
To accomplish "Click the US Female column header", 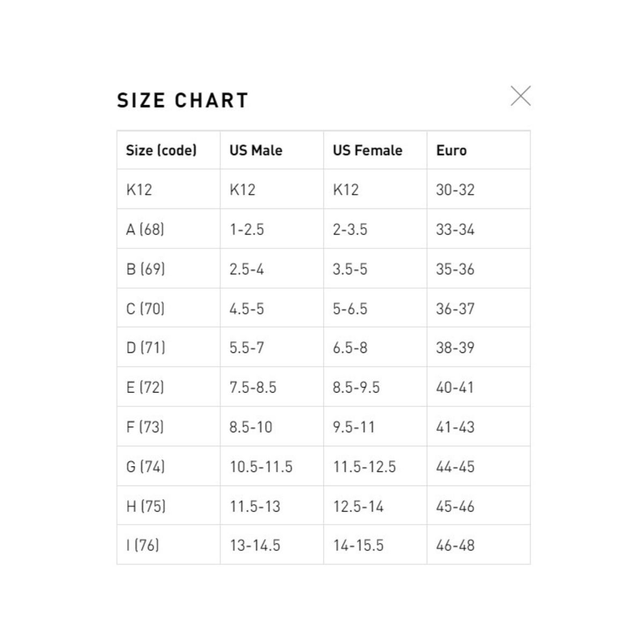I will pyautogui.click(x=368, y=150).
